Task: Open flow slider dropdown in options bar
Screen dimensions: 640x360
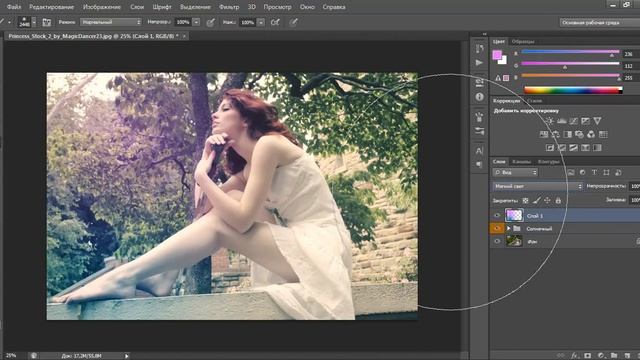Action: pos(261,22)
